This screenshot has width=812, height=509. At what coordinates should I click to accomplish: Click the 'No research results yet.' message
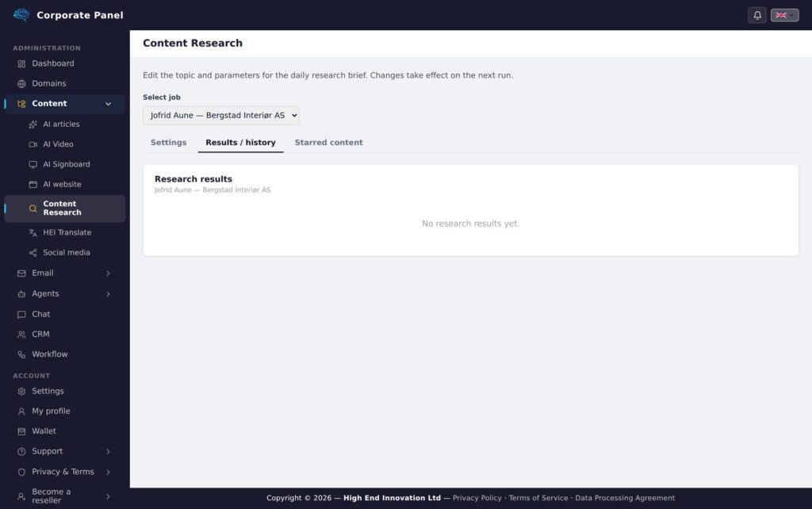point(470,224)
